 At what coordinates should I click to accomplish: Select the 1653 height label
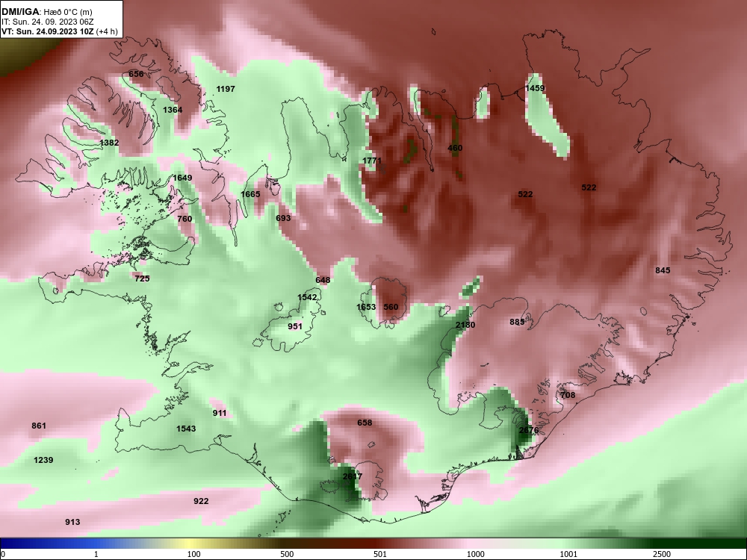pos(366,307)
